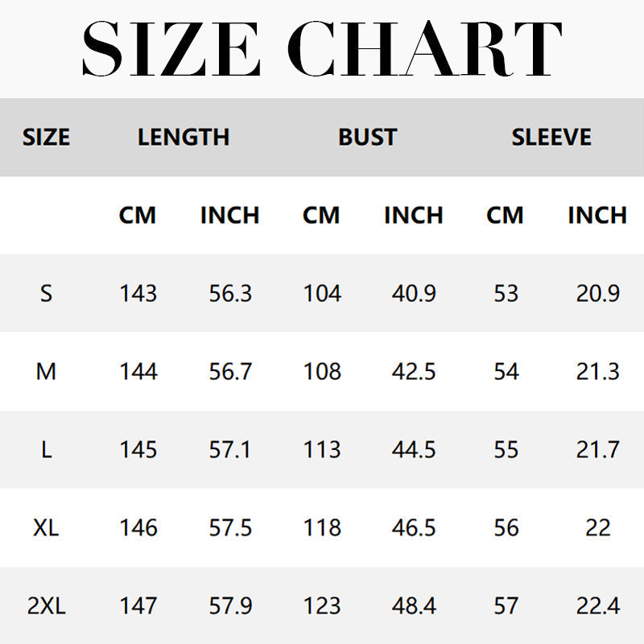Select the M size row label

tap(46, 371)
